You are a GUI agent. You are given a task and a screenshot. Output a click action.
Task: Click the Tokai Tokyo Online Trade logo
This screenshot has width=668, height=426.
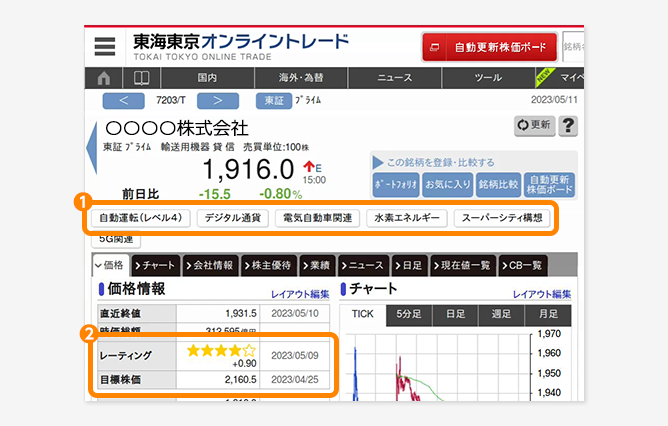click(x=241, y=46)
